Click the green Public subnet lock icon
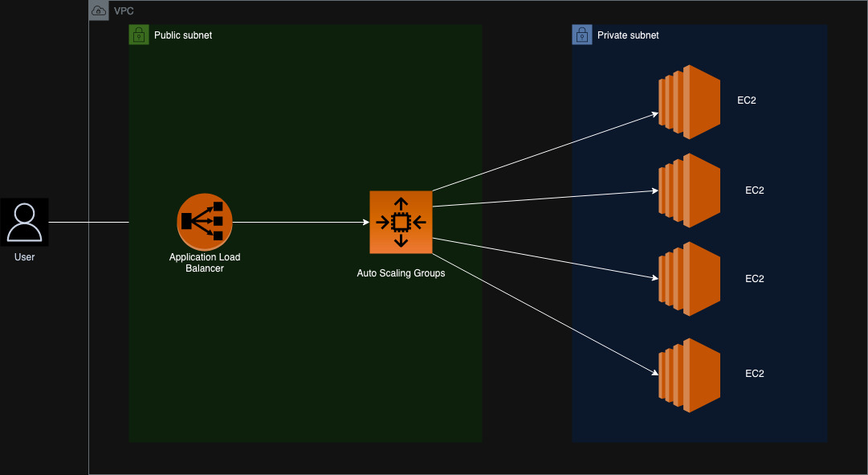Screen dimensions: 868x475 click(139, 35)
